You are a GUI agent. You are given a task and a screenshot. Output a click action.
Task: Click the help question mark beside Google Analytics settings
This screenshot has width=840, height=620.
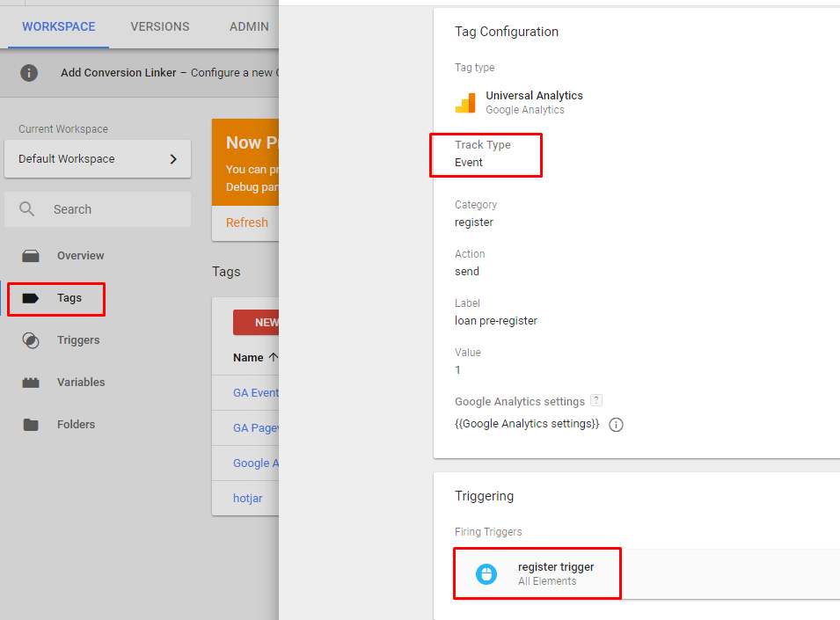coord(596,400)
